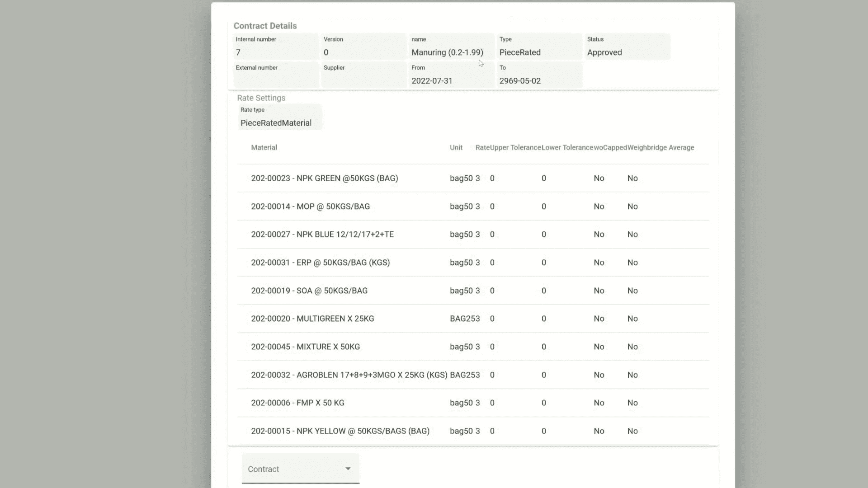Select the NPK YELLOW @ 50KGS/BAGS row
This screenshot has width=868, height=488.
pos(340,431)
